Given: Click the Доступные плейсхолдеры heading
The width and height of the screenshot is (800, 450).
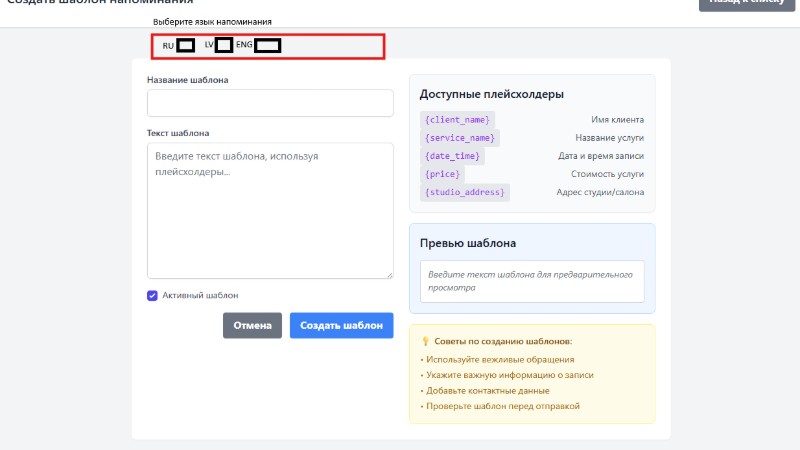Looking at the screenshot, I should tap(491, 94).
